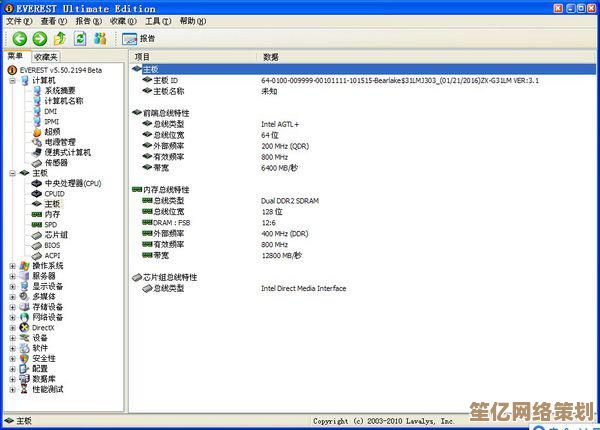The width and height of the screenshot is (600, 430).
Task: Expand the 服务器 tree node
Action: point(13,276)
